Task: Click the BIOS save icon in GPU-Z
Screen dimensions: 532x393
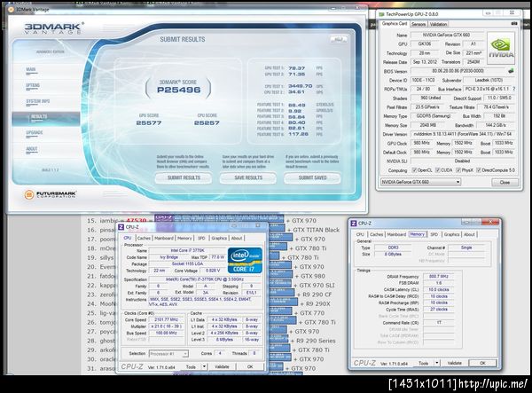Action: 511,71
